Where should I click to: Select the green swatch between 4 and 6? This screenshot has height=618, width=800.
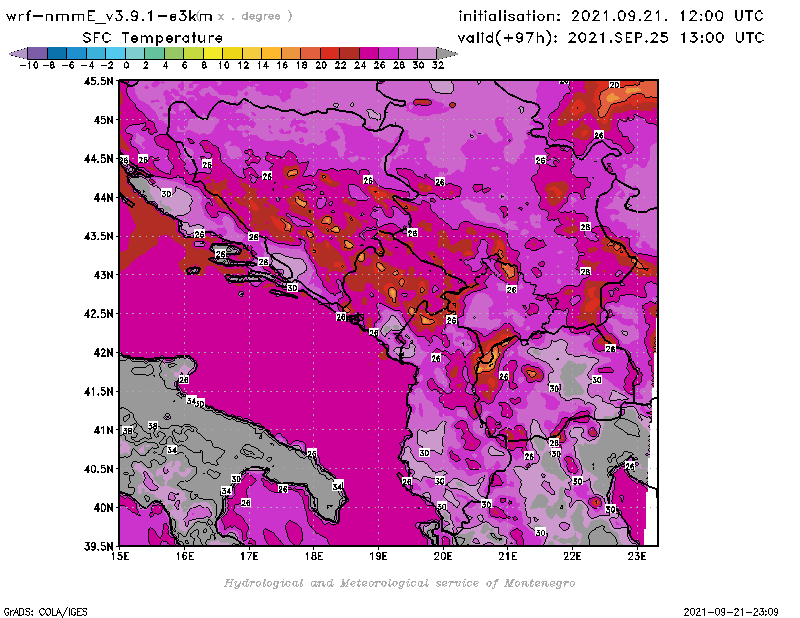pyautogui.click(x=174, y=54)
